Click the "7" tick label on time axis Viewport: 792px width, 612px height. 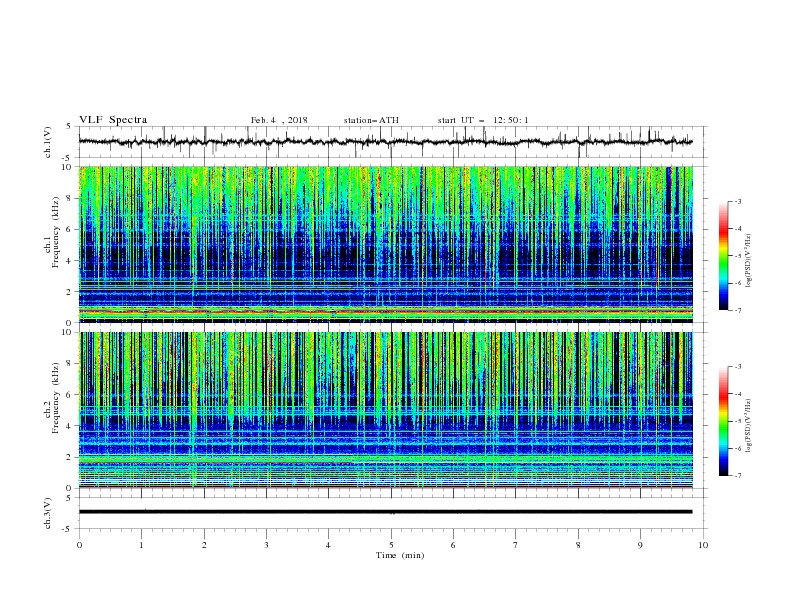[x=516, y=545]
